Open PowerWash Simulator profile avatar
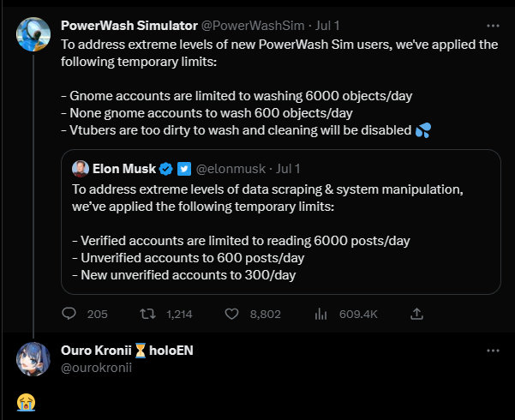The width and height of the screenshot is (515, 420). tap(33, 34)
